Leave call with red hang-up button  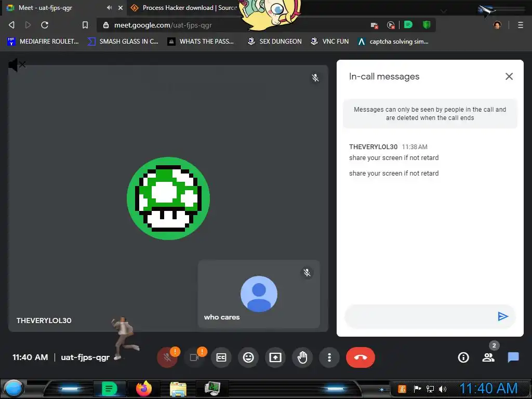tap(361, 357)
